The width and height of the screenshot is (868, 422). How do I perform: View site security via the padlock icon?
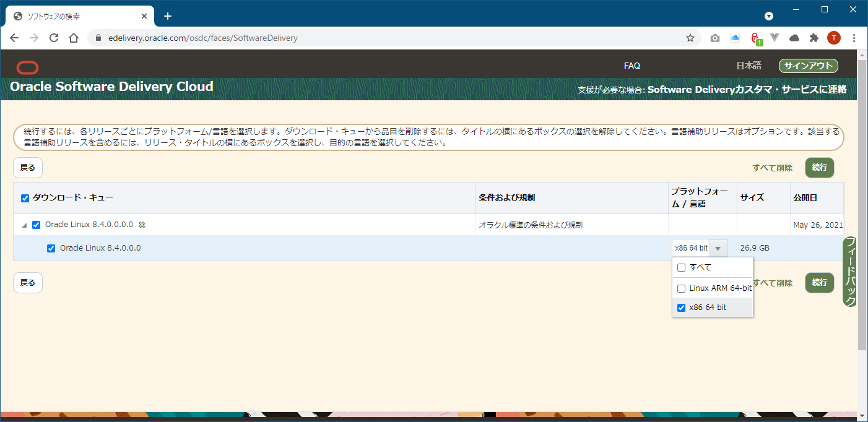click(98, 38)
